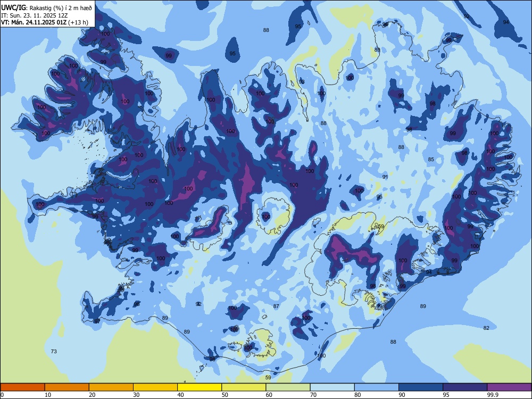
Task: Click the '85' humidity value on the map
Action: point(431,159)
